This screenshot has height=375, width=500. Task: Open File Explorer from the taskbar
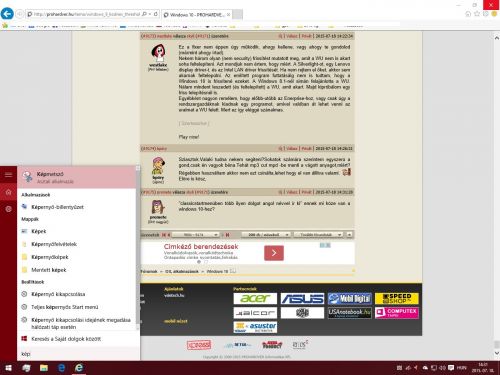pyautogui.click(x=44, y=368)
